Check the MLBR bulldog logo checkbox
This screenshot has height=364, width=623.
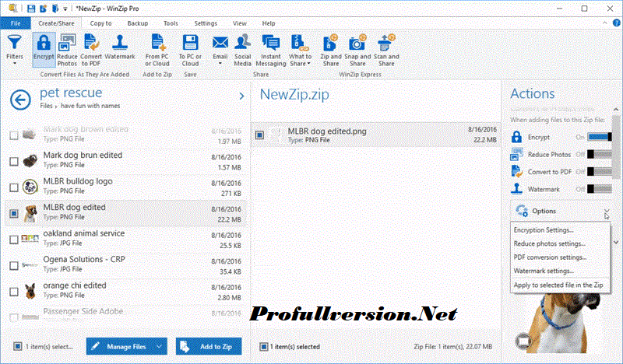tap(14, 187)
